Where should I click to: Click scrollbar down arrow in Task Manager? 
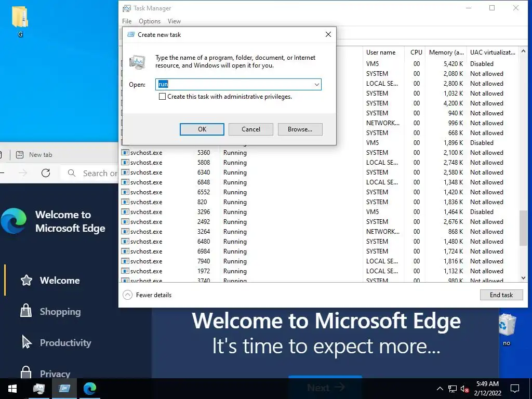[524, 278]
